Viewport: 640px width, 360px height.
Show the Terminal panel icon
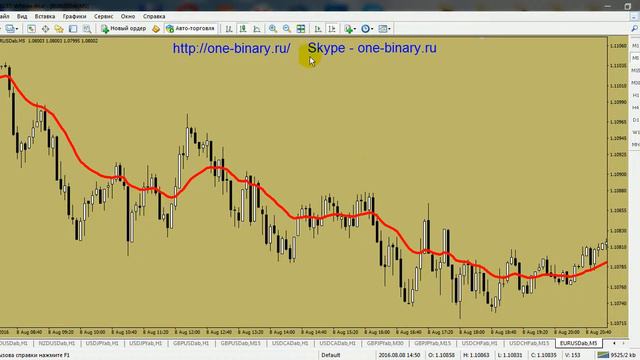[x=73, y=29]
